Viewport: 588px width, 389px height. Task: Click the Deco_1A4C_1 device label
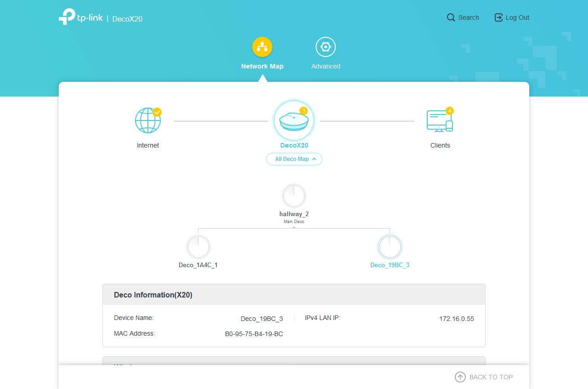click(x=198, y=265)
